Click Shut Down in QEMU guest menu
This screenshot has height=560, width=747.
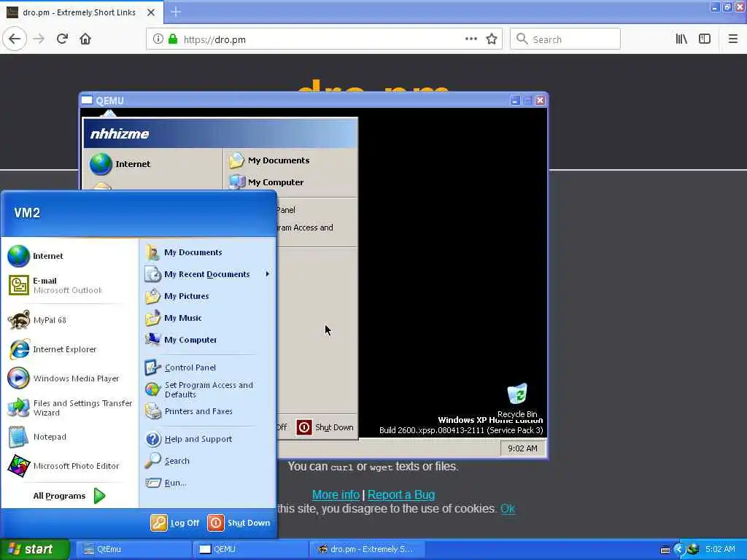pyautogui.click(x=325, y=427)
